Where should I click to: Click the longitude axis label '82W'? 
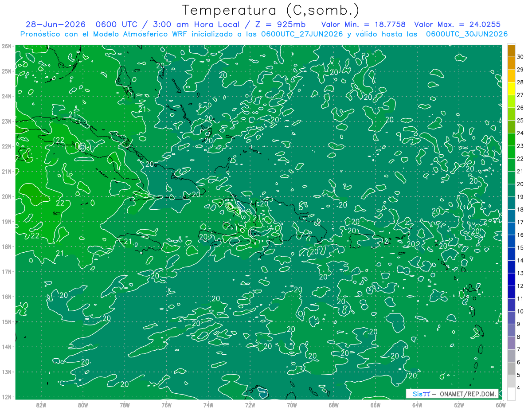tap(41, 405)
